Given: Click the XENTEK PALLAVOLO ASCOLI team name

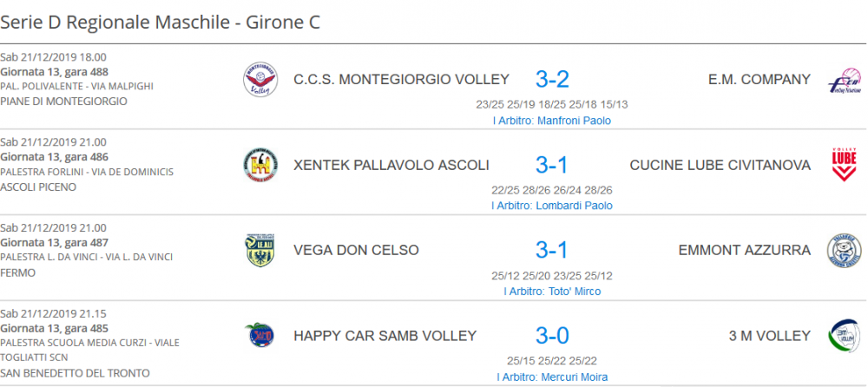Looking at the screenshot, I should coord(391,165).
